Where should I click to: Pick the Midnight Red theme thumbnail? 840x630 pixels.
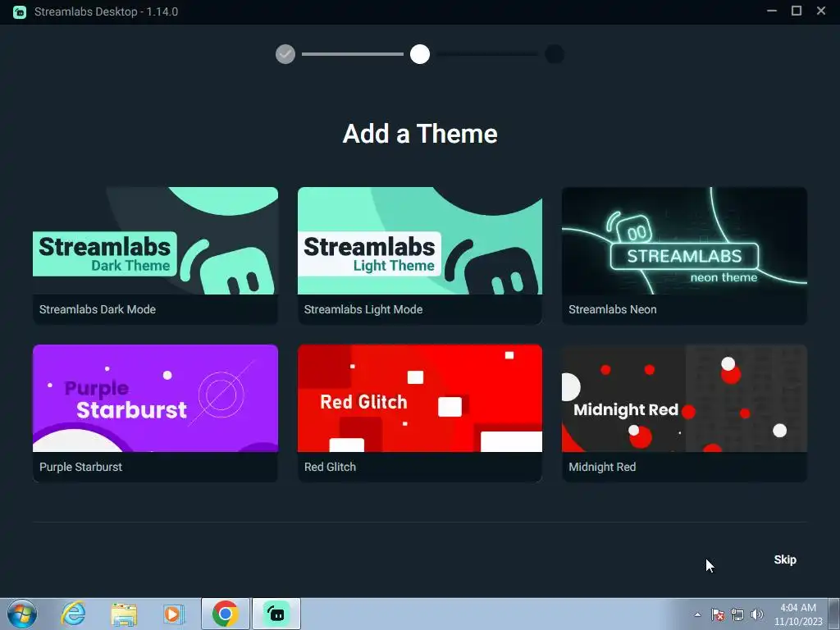[x=684, y=398]
